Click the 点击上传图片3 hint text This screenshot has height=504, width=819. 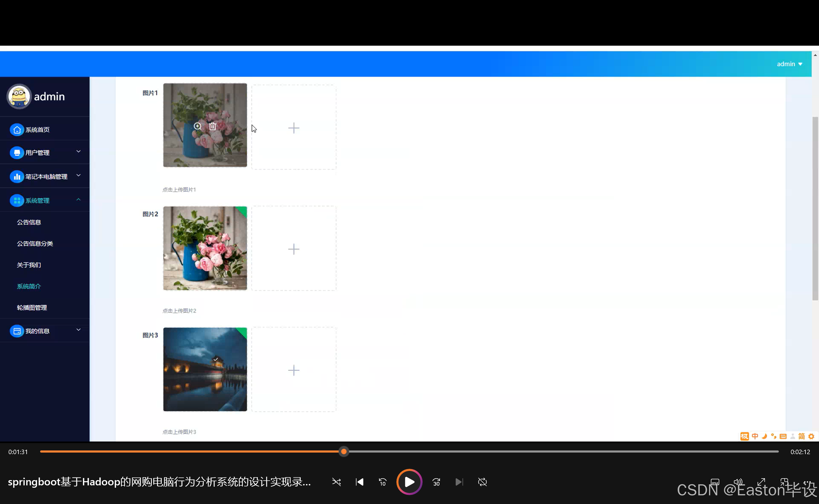[179, 432]
